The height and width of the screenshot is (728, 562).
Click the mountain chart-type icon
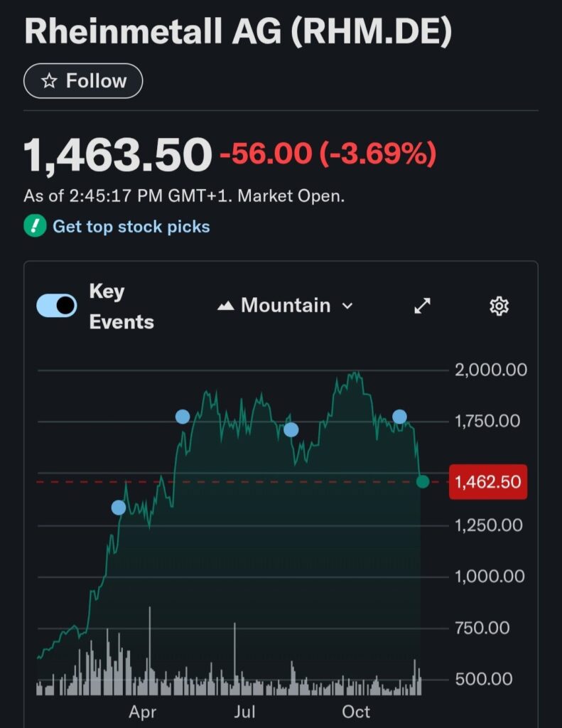click(x=225, y=306)
